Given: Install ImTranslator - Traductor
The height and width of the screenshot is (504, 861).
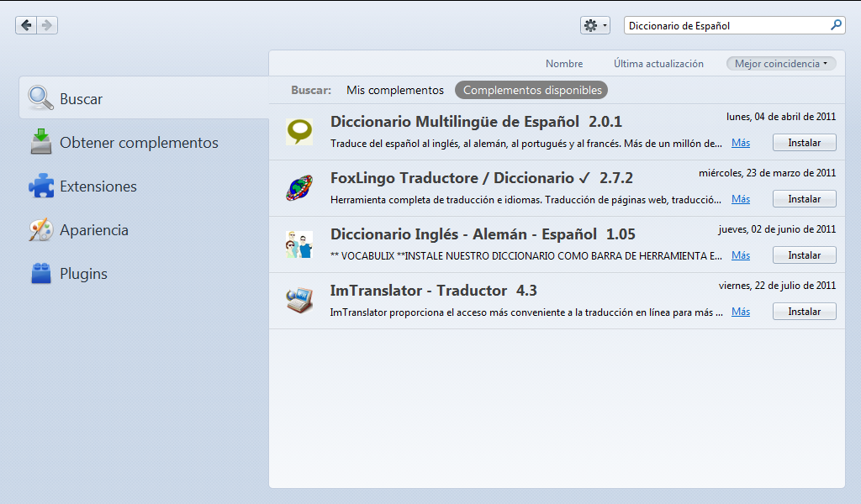Looking at the screenshot, I should [804, 312].
